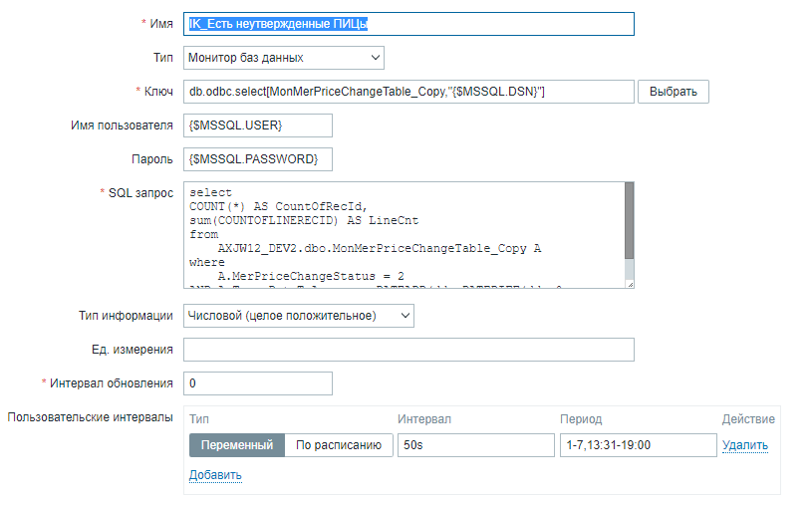The width and height of the screenshot is (812, 505).
Task: Click the item name input field
Action: pos(408,24)
